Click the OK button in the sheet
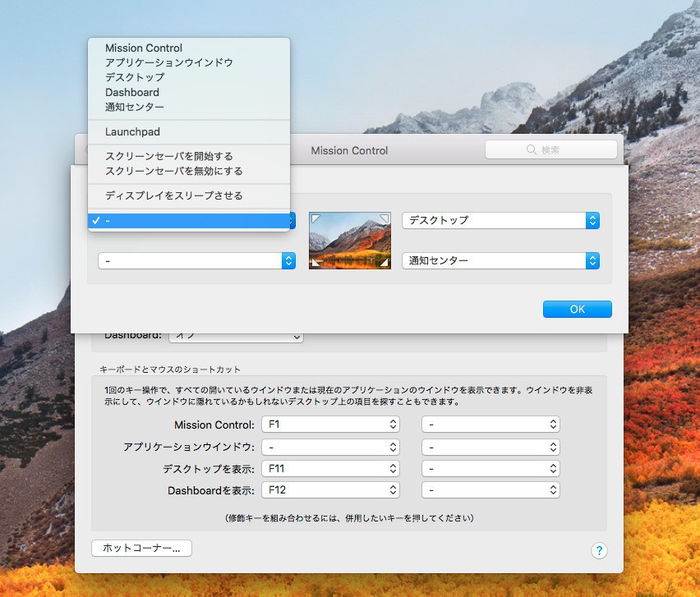This screenshot has width=700, height=597. pyautogui.click(x=578, y=310)
